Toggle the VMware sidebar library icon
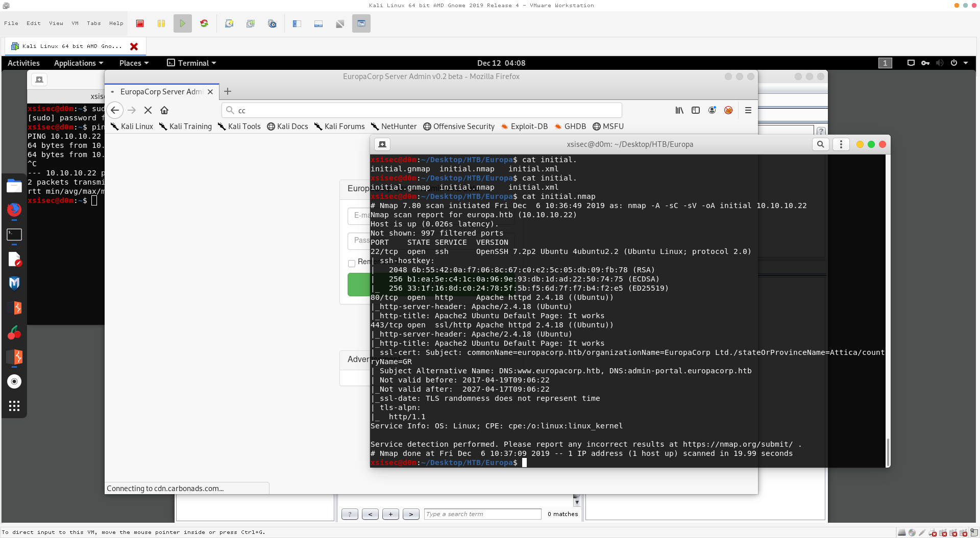The height and width of the screenshot is (538, 980). point(297,23)
